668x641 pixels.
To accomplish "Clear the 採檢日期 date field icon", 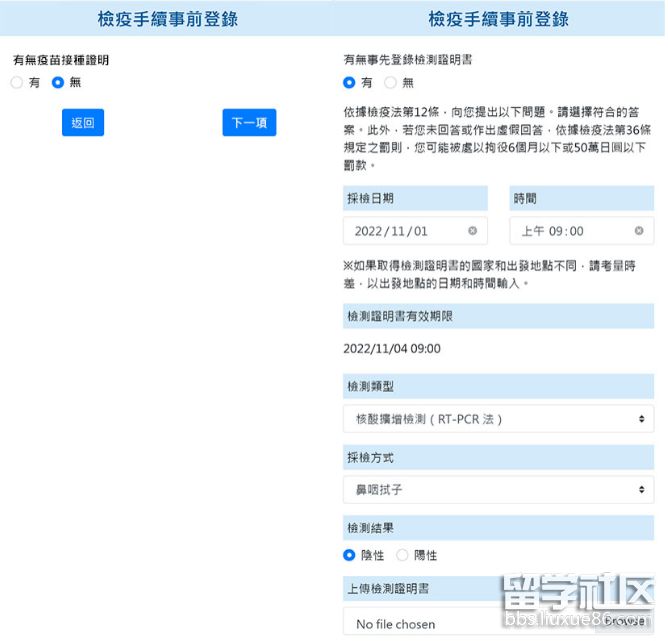I will (x=472, y=231).
